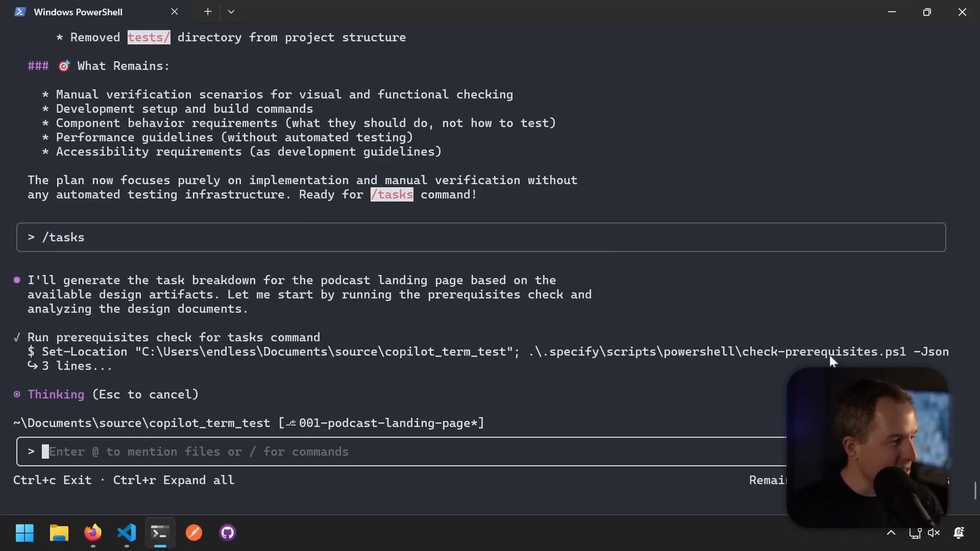Switch to Visual Studio Code
Viewport: 980px width, 551px height.
[x=127, y=533]
